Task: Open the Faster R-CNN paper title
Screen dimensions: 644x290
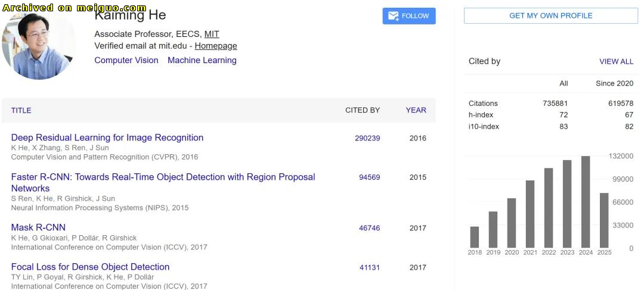Action: point(163,183)
